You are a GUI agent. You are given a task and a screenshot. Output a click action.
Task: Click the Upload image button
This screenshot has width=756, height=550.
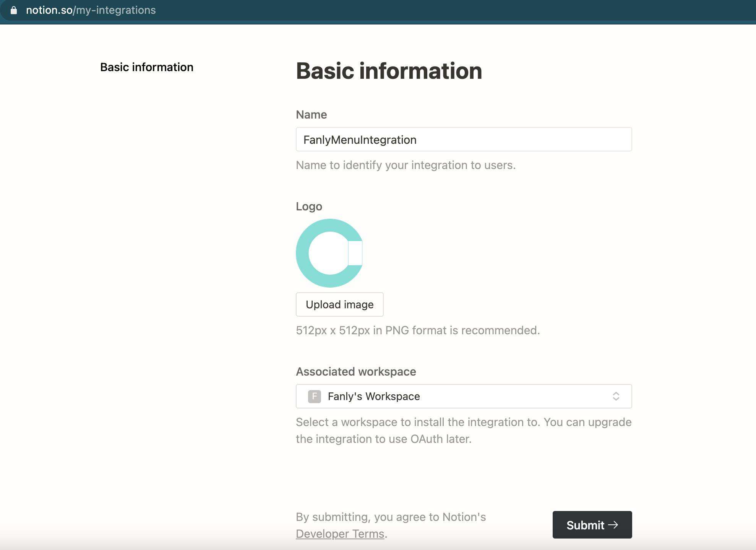(339, 304)
